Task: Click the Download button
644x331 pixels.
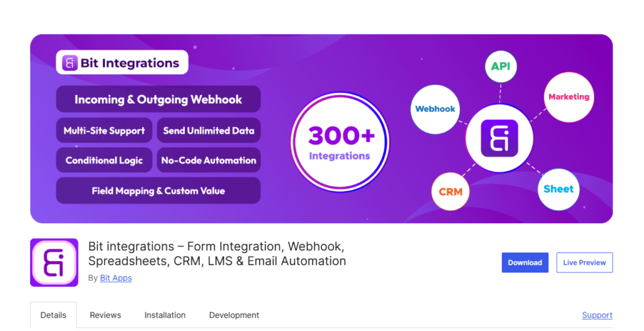Action: coord(525,262)
